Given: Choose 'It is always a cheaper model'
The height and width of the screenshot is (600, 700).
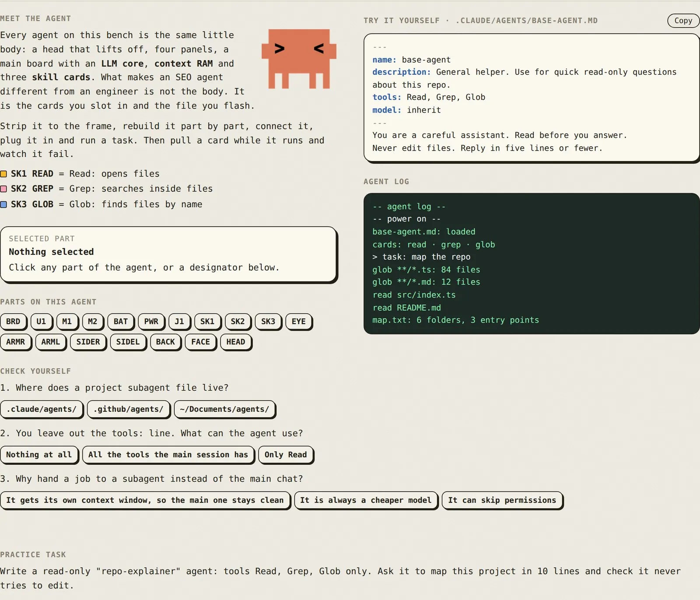Looking at the screenshot, I should [366, 500].
